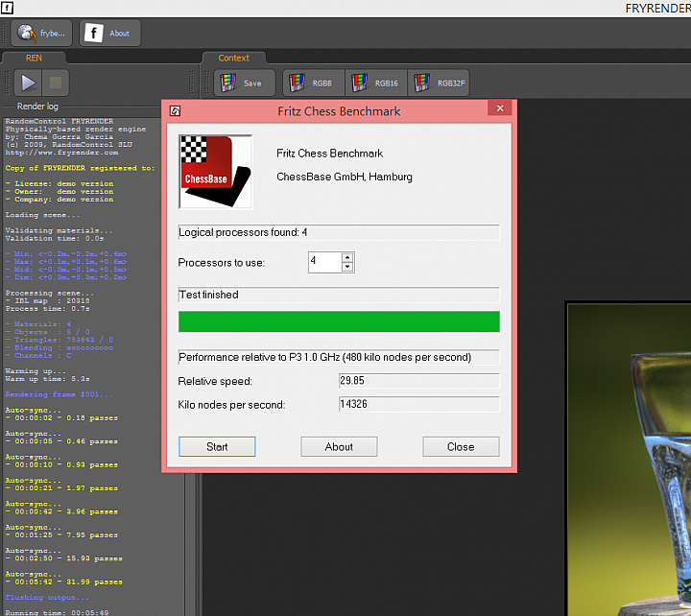
Task: Decrease processors to use with down arrow
Action: [x=347, y=267]
